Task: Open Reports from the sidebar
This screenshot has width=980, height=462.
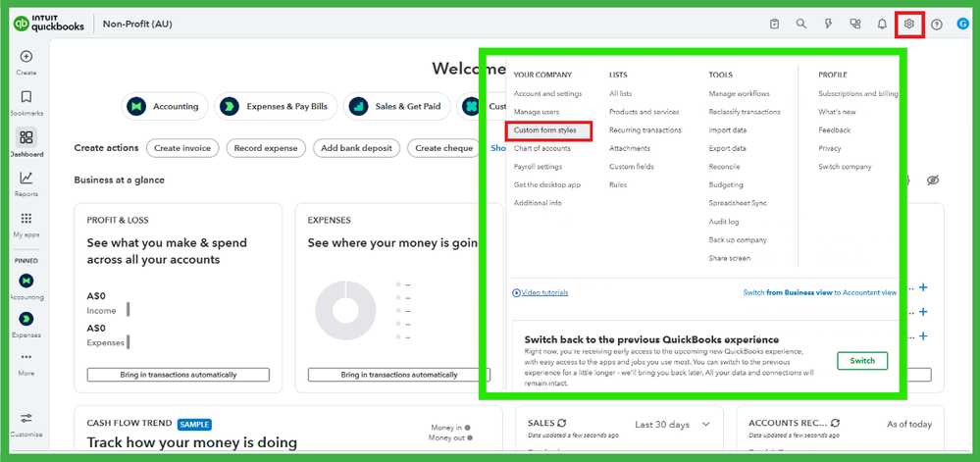Action: [x=26, y=179]
